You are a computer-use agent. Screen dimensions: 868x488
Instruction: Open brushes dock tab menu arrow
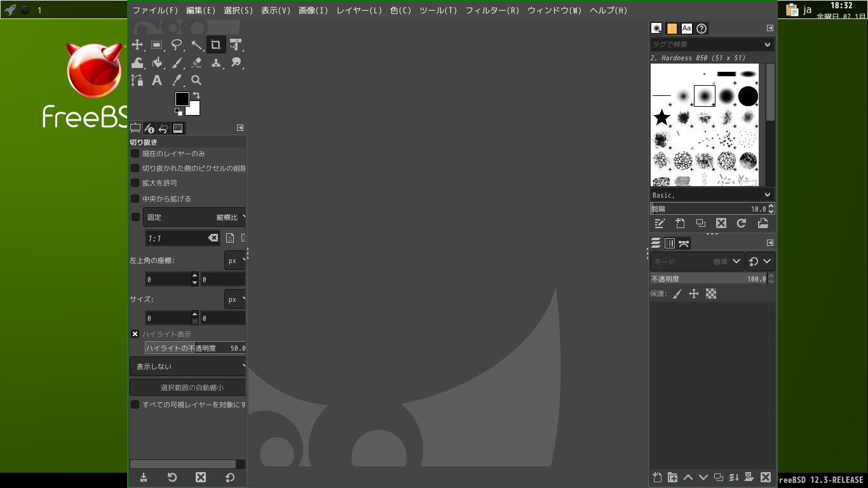pos(770,28)
